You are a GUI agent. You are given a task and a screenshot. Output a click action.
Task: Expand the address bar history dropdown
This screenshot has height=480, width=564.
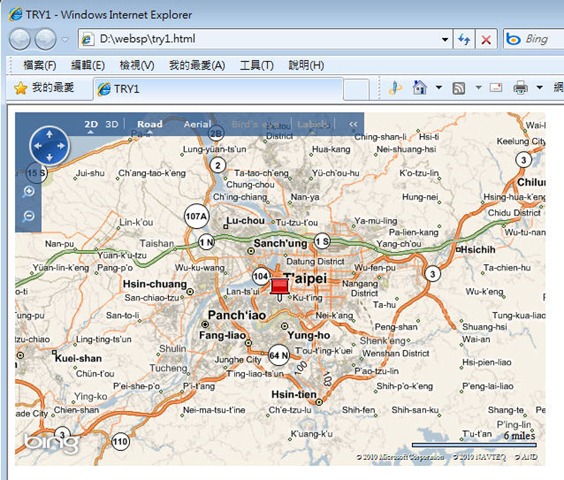coord(445,39)
